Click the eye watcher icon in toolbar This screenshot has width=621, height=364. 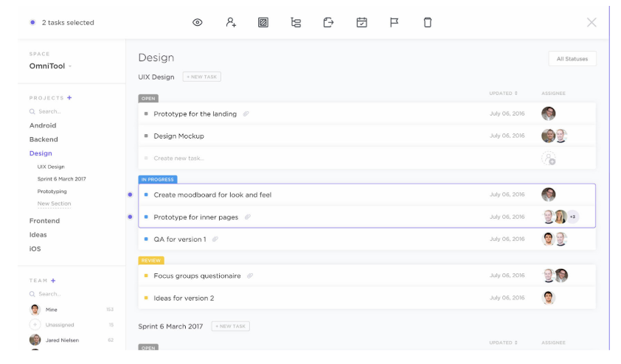point(197,23)
